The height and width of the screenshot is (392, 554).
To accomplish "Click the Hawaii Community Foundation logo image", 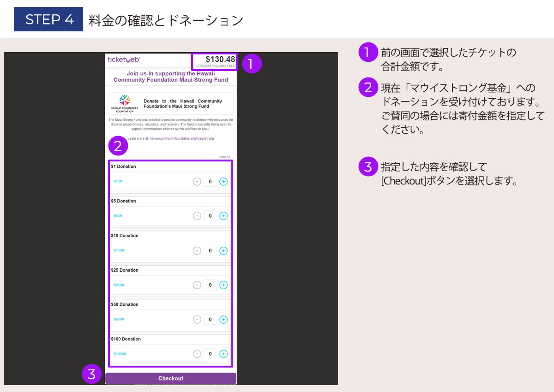I will tap(125, 104).
